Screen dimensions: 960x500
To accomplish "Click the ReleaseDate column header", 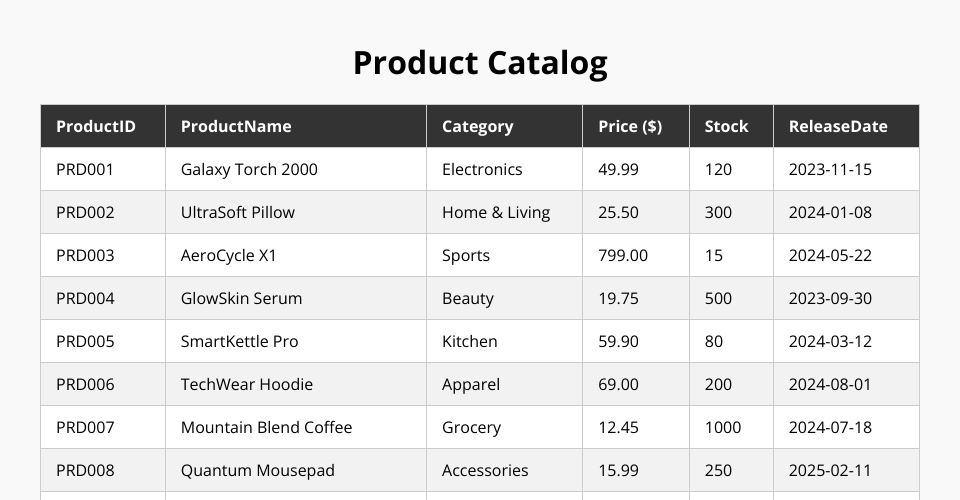I will (x=838, y=126).
